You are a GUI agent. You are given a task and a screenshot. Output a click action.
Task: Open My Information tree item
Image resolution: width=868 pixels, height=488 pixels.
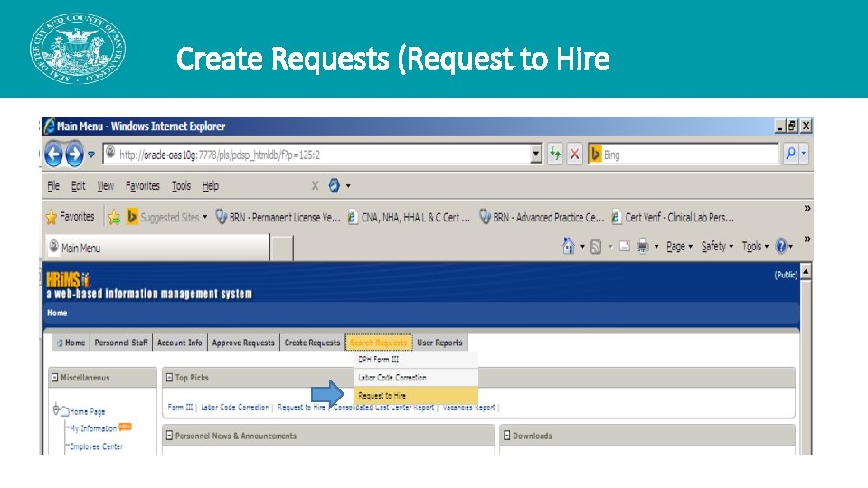click(x=93, y=428)
